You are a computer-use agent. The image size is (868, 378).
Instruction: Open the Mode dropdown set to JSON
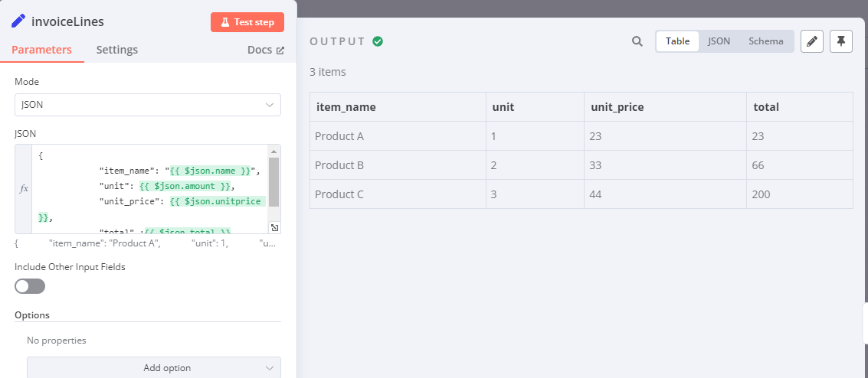click(148, 105)
